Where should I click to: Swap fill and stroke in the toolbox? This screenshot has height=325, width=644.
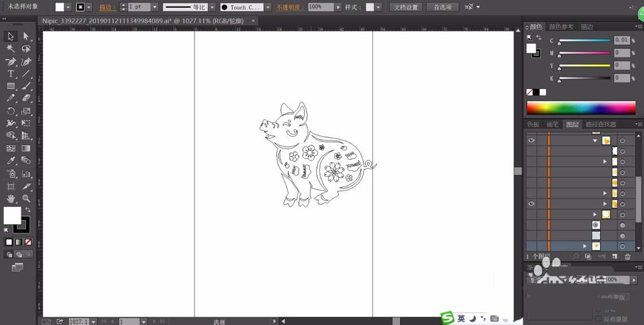point(28,210)
